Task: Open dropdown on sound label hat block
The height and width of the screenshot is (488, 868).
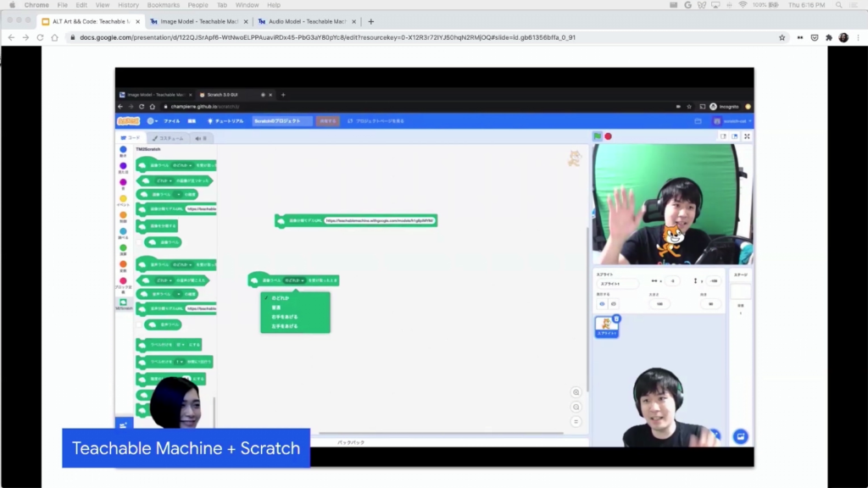Action: click(182, 265)
